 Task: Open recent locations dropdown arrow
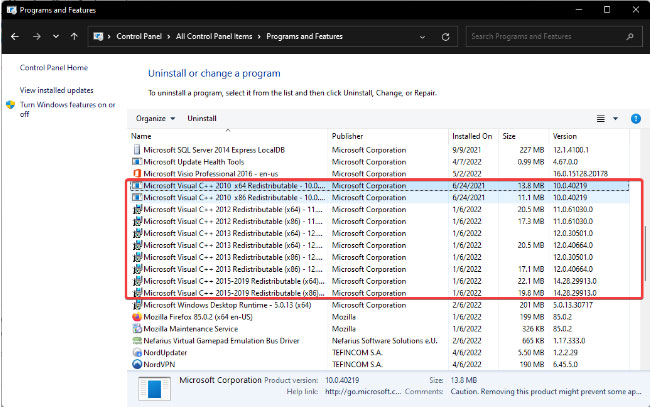tap(56, 36)
